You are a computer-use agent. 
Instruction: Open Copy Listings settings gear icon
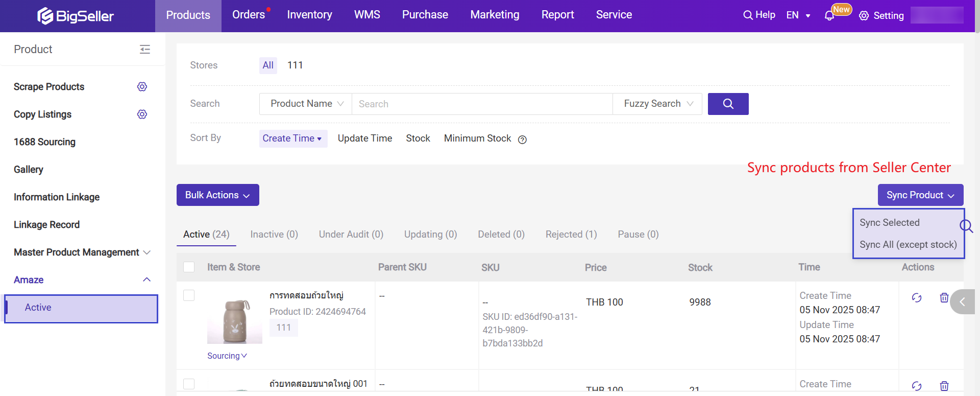(142, 114)
